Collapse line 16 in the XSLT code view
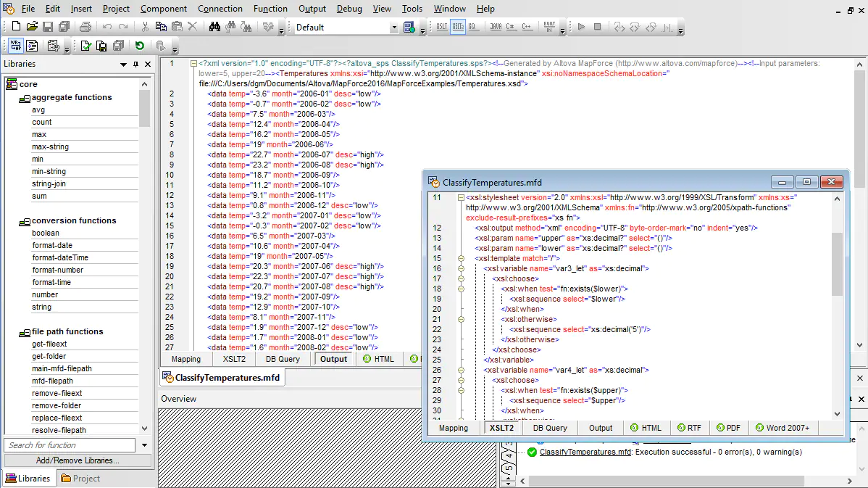The image size is (868, 488). (x=462, y=269)
